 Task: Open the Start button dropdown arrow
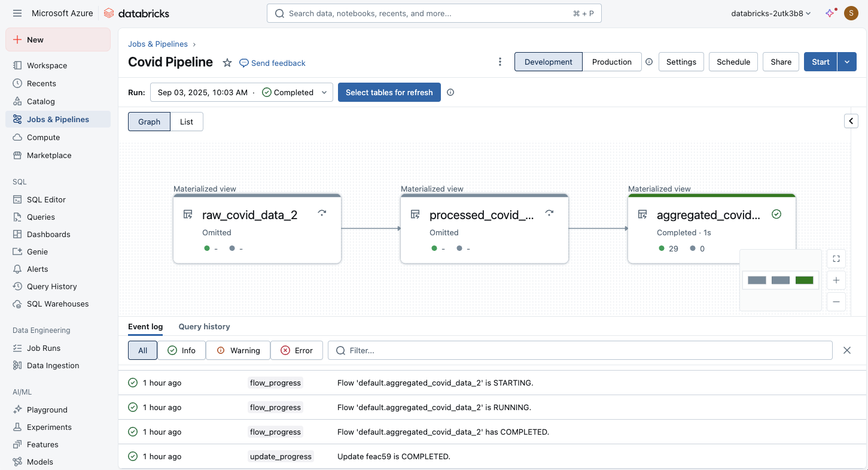tap(847, 62)
